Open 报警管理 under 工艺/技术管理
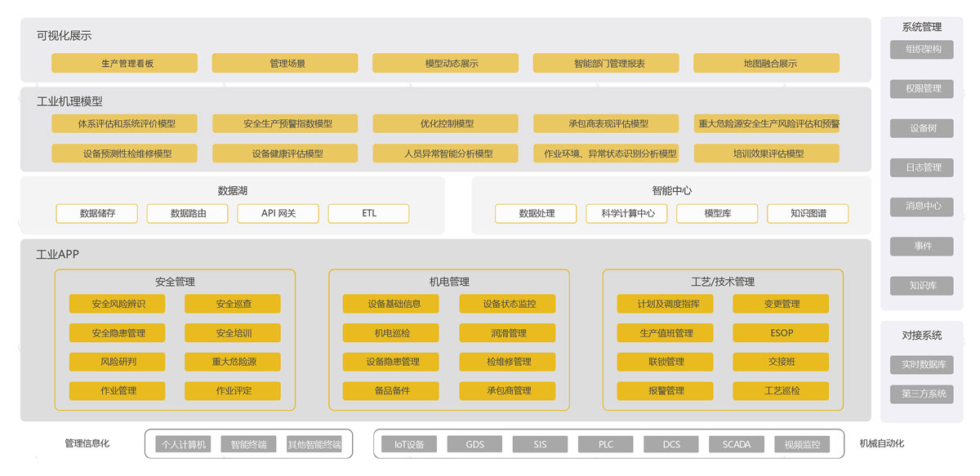This screenshot has height=476, width=980. 665,391
